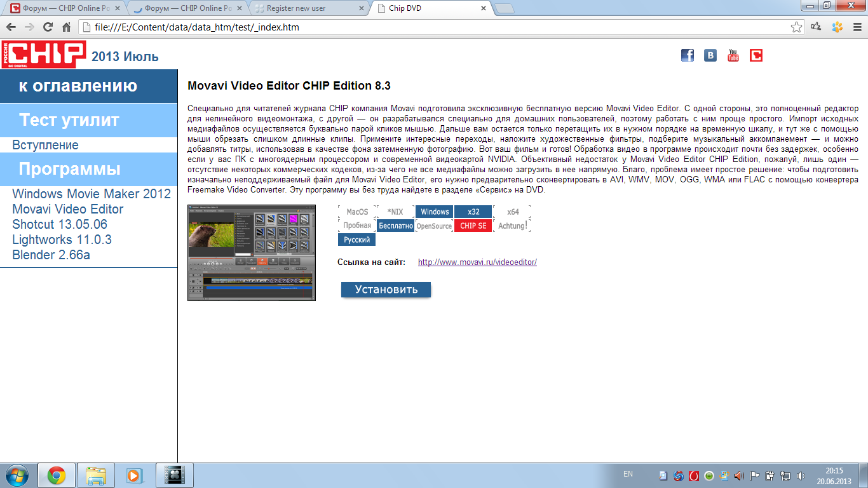The width and height of the screenshot is (868, 488).
Task: Open the network tray icon
Action: click(x=785, y=475)
